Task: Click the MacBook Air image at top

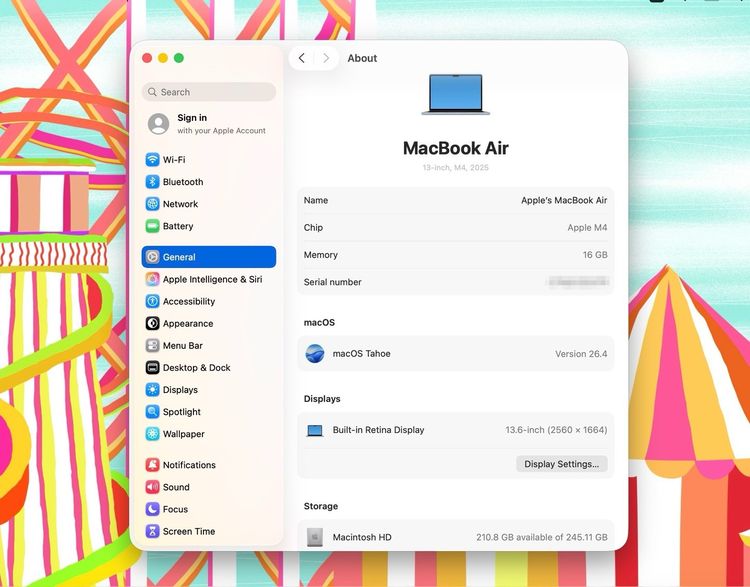Action: (x=455, y=94)
